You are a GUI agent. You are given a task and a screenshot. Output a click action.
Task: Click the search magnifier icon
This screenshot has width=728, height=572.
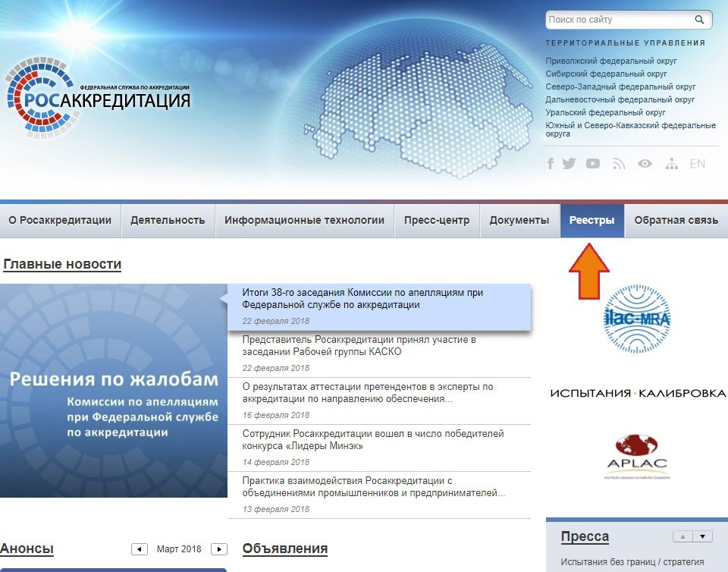(x=699, y=20)
